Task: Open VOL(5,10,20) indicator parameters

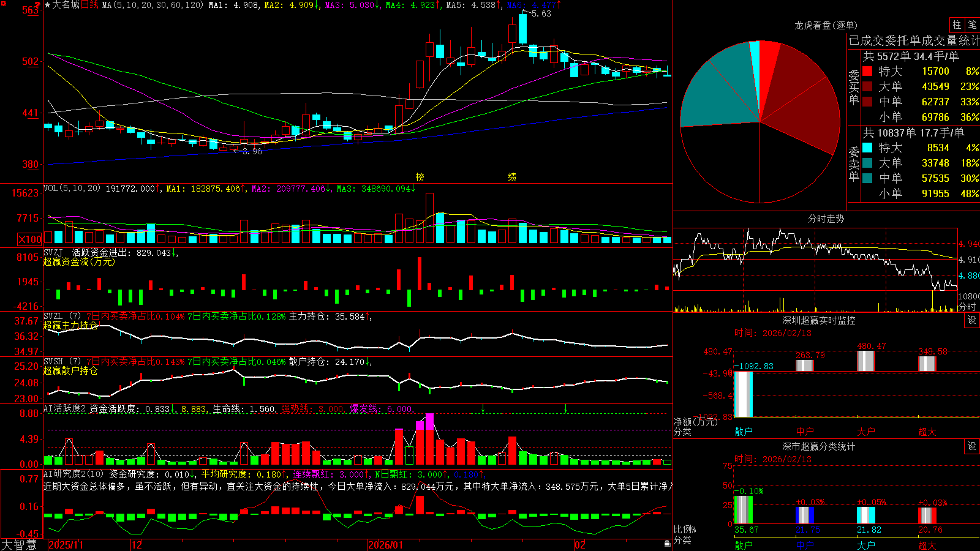Action: 72,189
